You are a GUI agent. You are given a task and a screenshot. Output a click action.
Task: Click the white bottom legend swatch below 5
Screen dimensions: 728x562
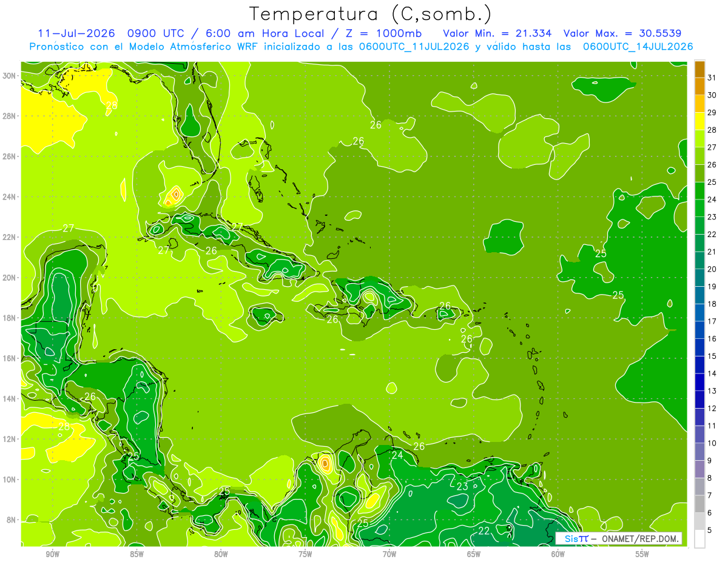click(699, 539)
